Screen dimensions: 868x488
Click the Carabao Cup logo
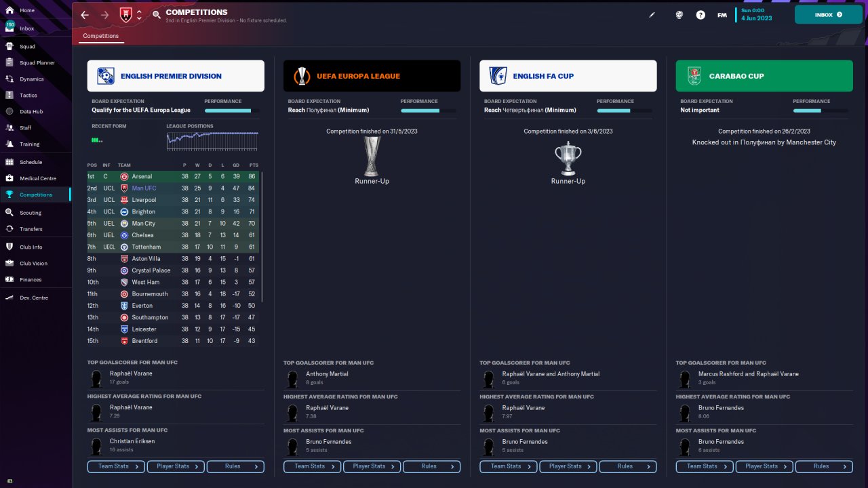(x=694, y=76)
